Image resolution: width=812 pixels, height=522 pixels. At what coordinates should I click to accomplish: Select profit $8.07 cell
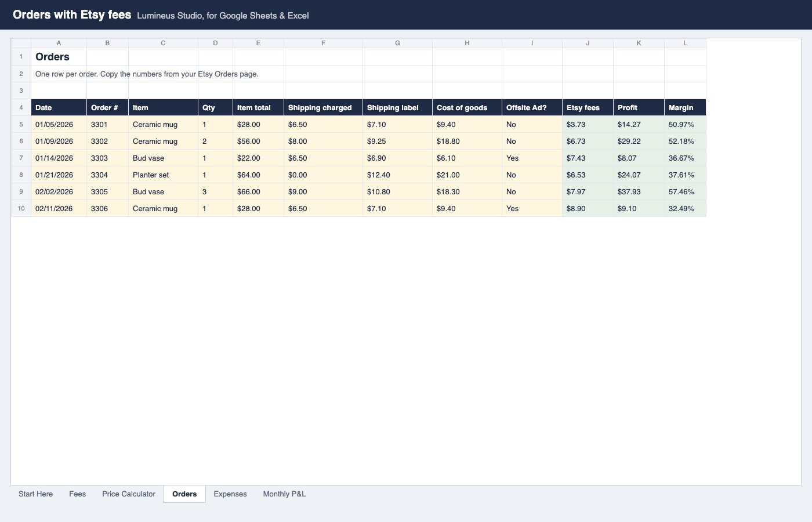tap(639, 158)
